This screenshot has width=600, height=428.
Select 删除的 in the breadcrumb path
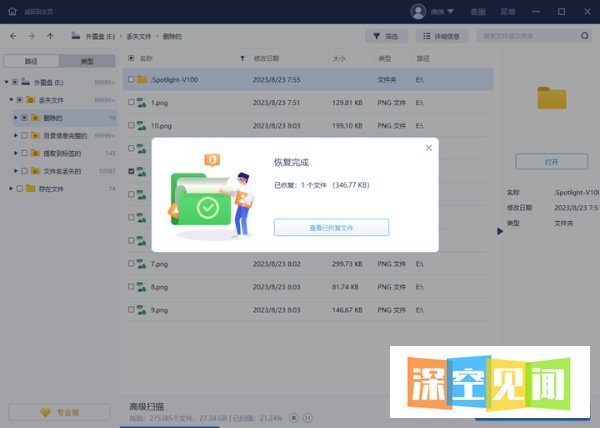[172, 36]
